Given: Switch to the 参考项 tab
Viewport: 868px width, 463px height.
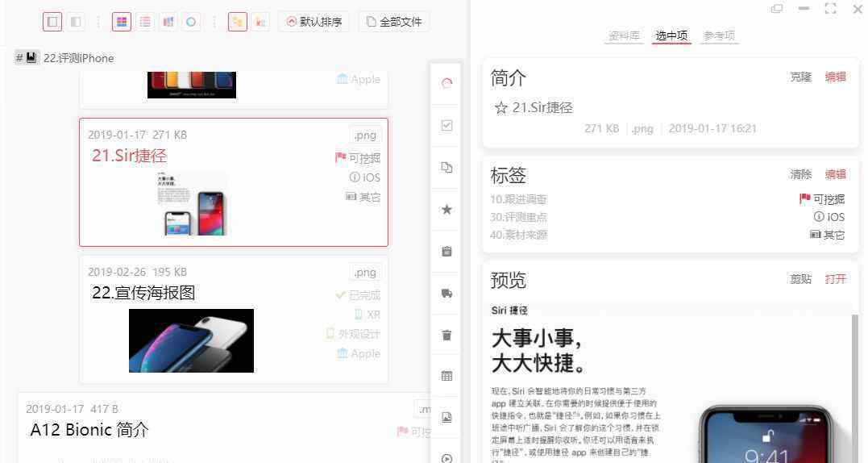Looking at the screenshot, I should [x=719, y=36].
